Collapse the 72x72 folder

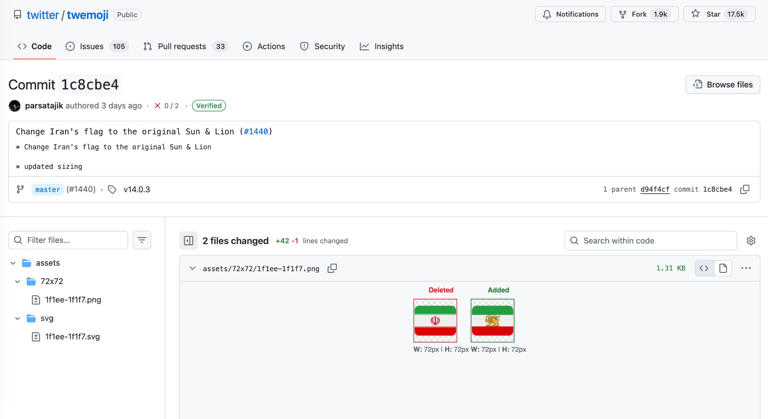pyautogui.click(x=18, y=282)
